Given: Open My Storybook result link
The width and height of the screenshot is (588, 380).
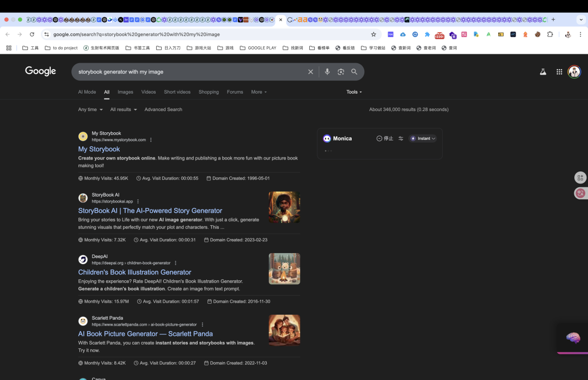Looking at the screenshot, I should pyautogui.click(x=99, y=149).
